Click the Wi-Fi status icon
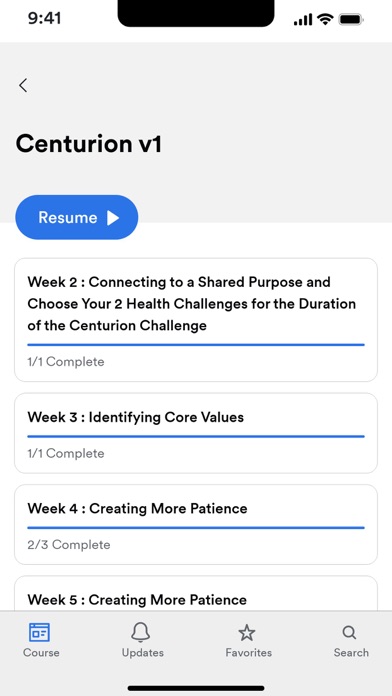 [325, 20]
